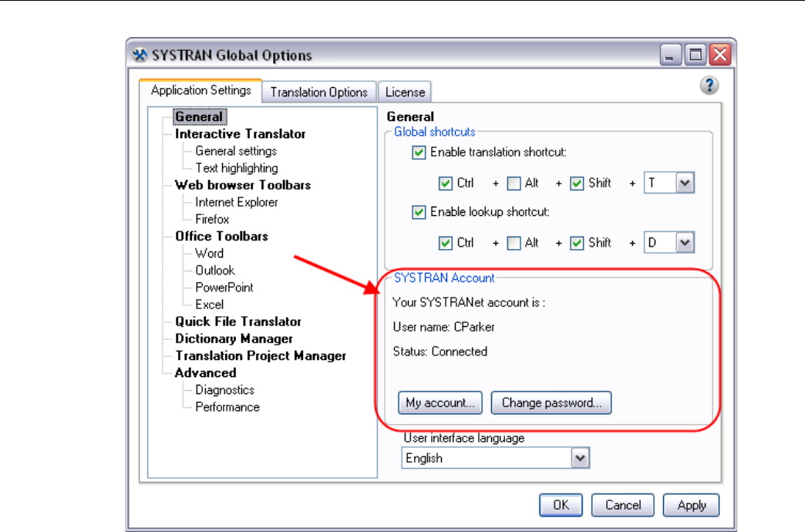
Task: Select Quick File Translator tree item
Action: 238,322
